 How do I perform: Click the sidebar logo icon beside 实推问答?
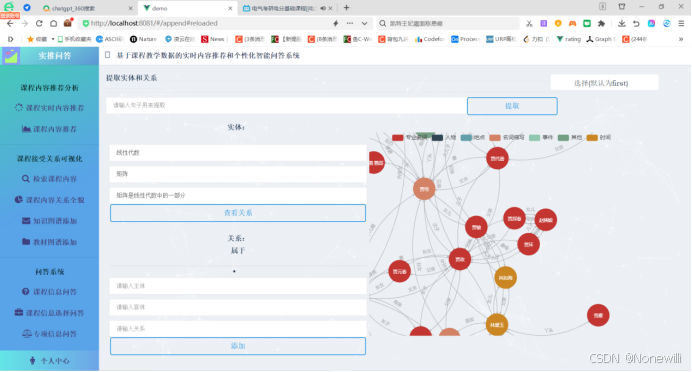tap(11, 56)
